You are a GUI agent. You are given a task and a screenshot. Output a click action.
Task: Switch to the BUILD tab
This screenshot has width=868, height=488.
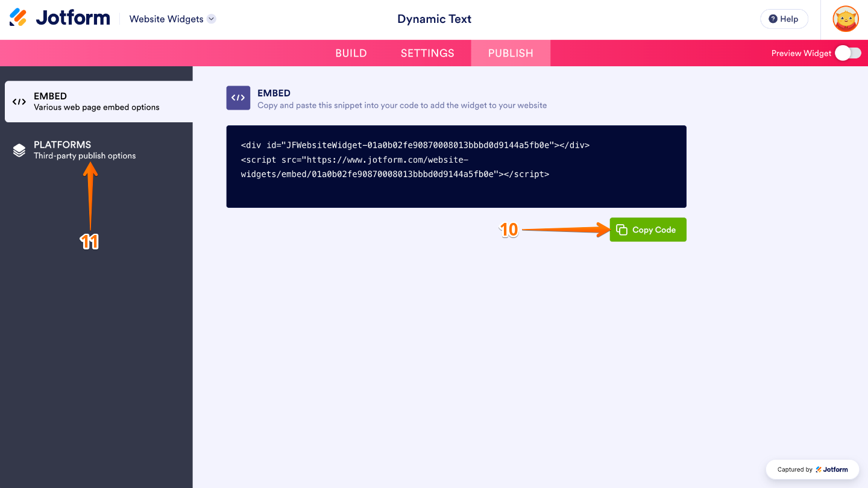point(351,53)
